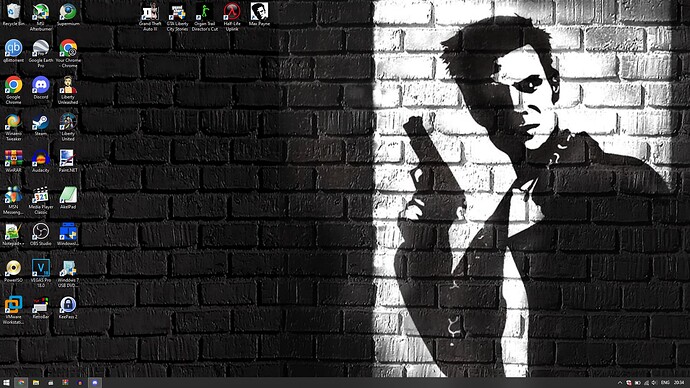The height and width of the screenshot is (388, 690).
Task: Select the Audacity shortcut
Action: 40,161
